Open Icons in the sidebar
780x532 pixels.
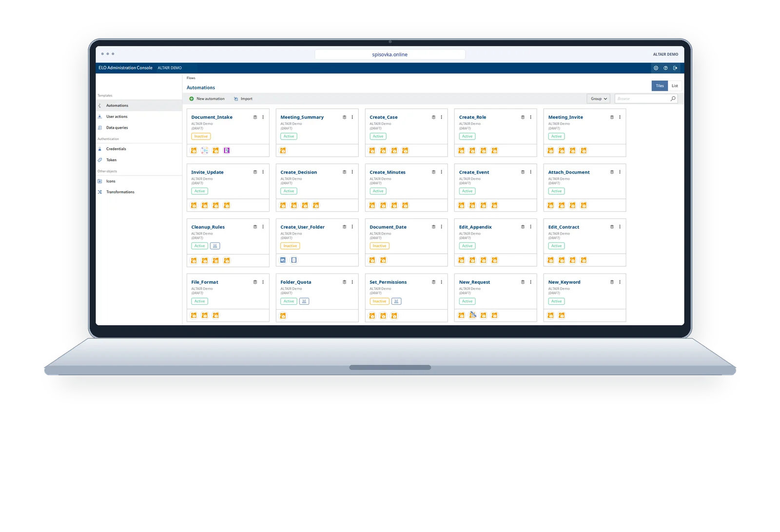[x=139, y=181]
